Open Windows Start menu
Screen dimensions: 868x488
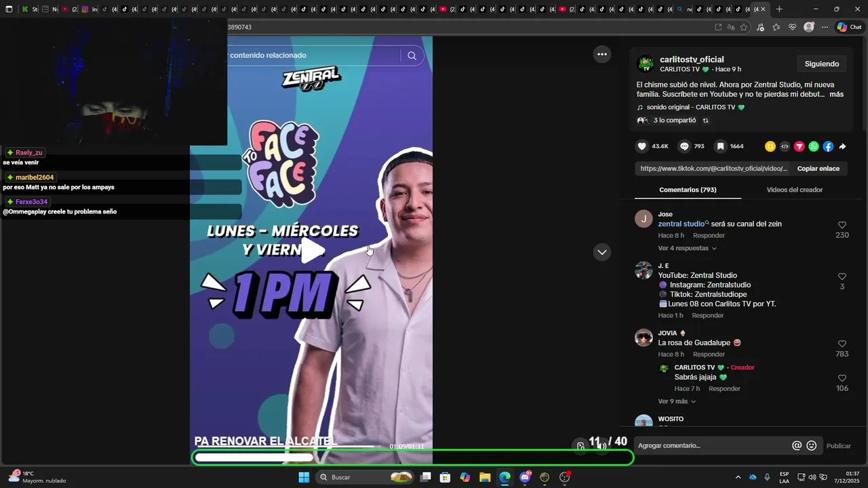(304, 477)
